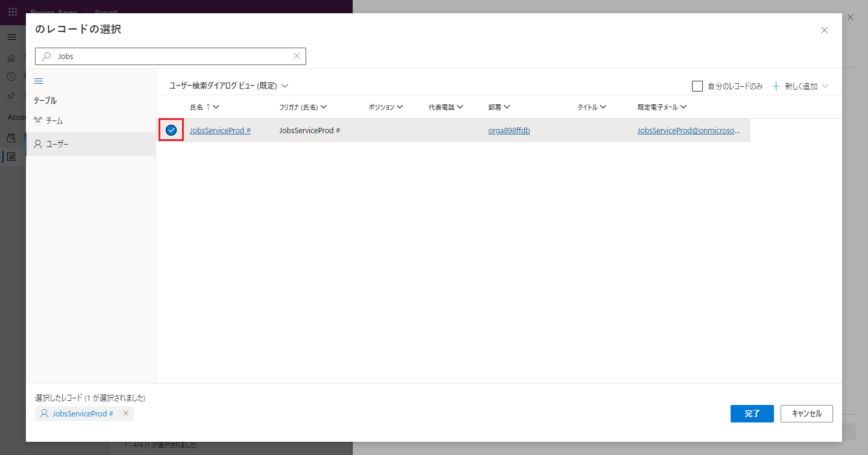The image size is (868, 455).
Task: Close the background side panel
Action: (x=851, y=17)
